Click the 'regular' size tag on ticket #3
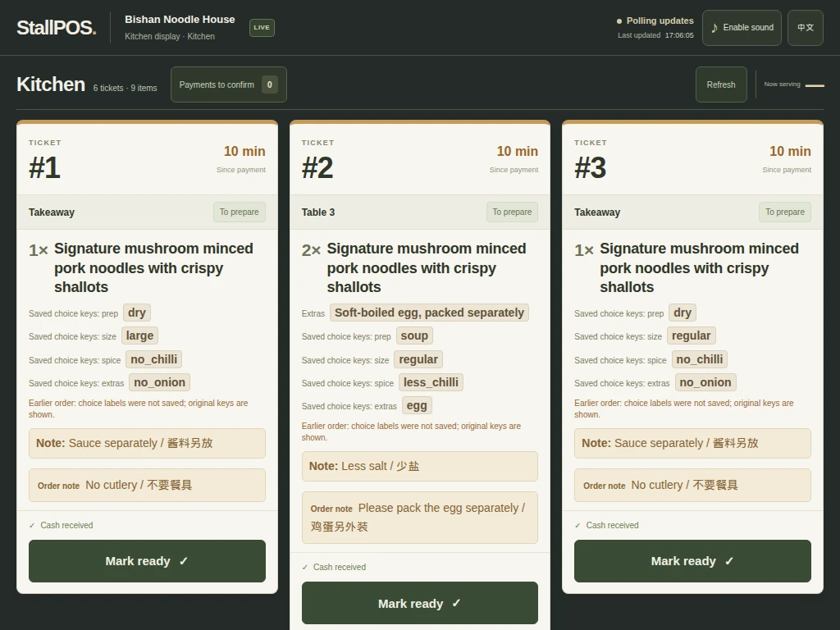This screenshot has width=840, height=630. pos(691,336)
